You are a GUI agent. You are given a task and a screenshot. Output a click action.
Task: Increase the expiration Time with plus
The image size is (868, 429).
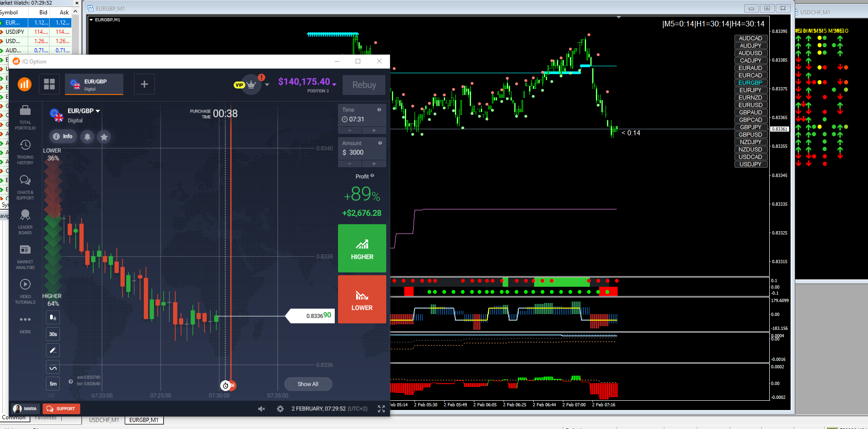pos(374,131)
